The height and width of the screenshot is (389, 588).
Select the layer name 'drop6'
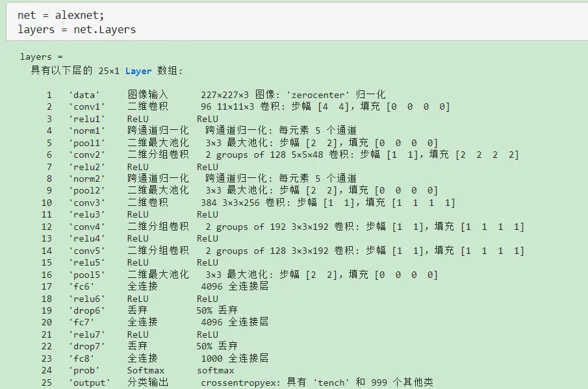point(86,310)
